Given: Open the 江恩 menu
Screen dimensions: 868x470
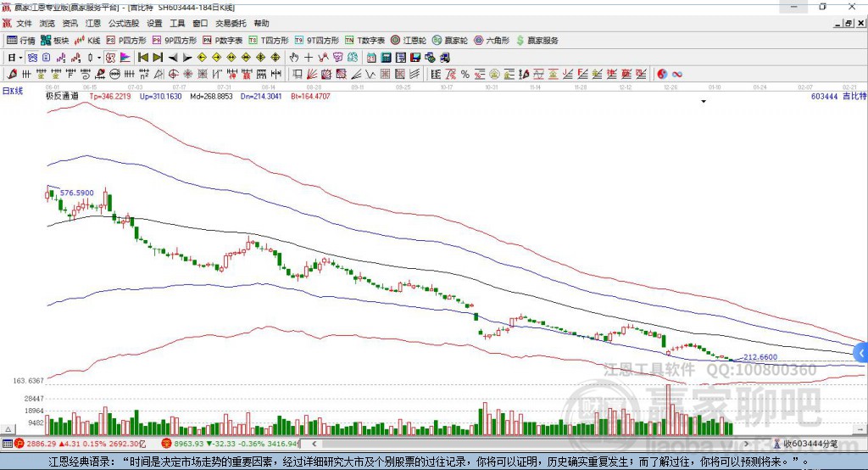Looking at the screenshot, I should coord(93,23).
